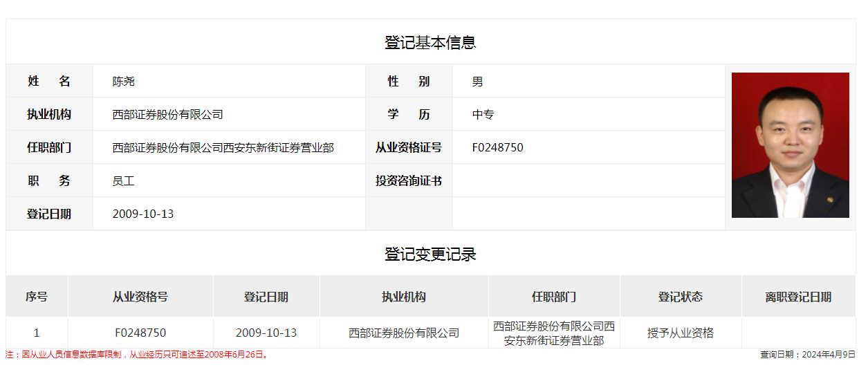868x381 pixels.
Task: Click the 查询日期 text at bottom right
Action: [x=807, y=355]
